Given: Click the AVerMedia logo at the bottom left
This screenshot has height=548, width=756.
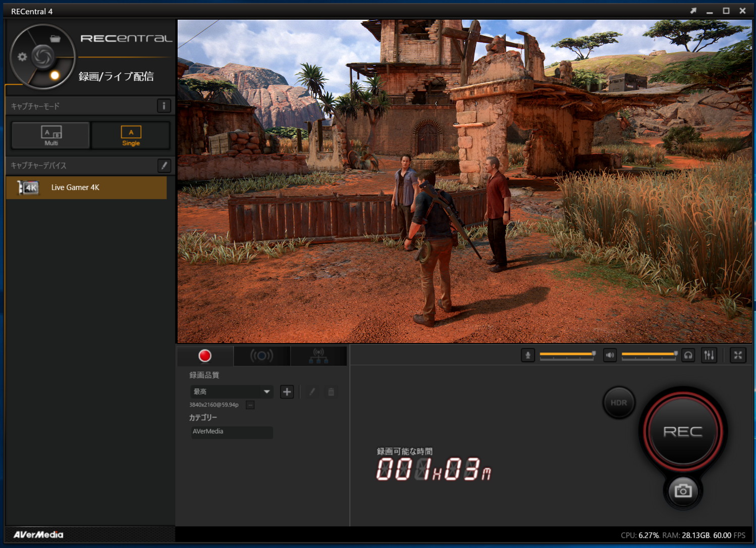Looking at the screenshot, I should pos(38,534).
